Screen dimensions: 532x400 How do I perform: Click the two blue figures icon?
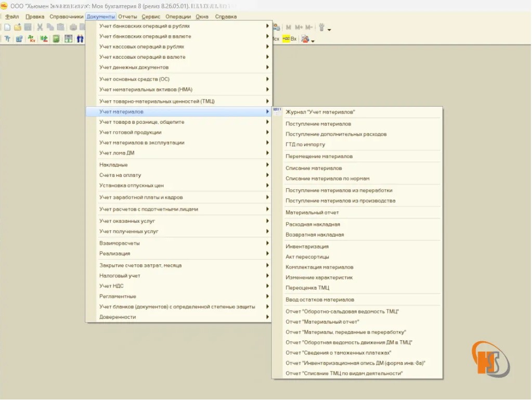(x=80, y=39)
